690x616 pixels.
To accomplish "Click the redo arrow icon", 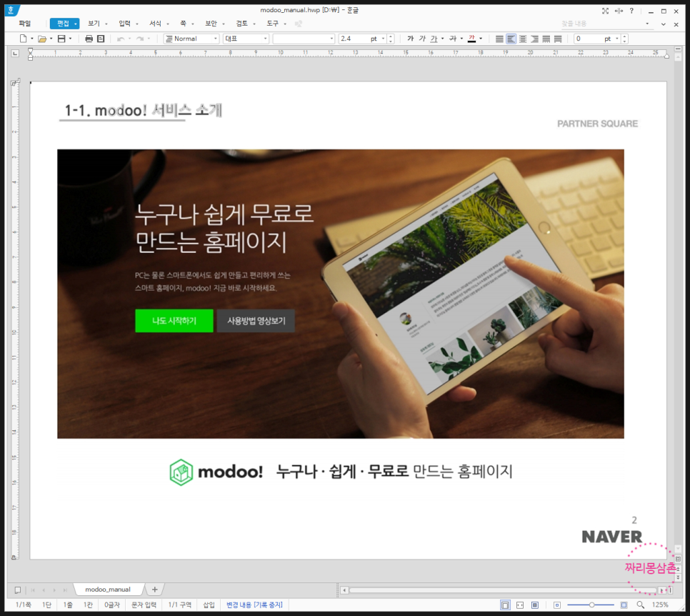I will coord(140,39).
